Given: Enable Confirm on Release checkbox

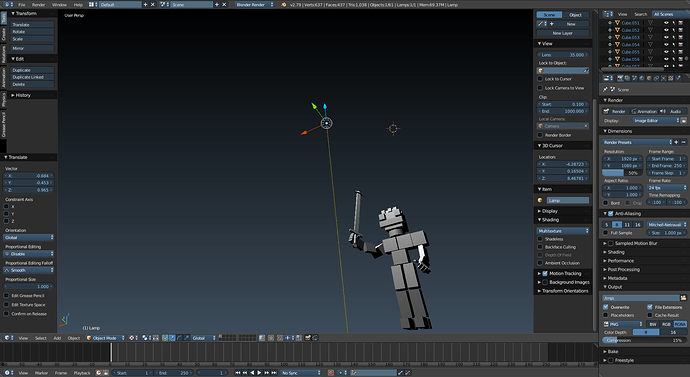Looking at the screenshot, I should coord(6,314).
